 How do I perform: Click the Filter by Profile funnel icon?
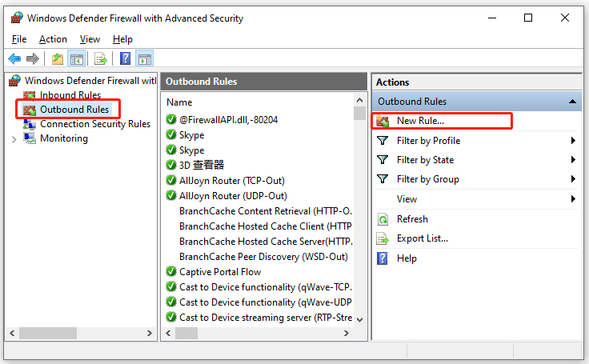(x=383, y=141)
